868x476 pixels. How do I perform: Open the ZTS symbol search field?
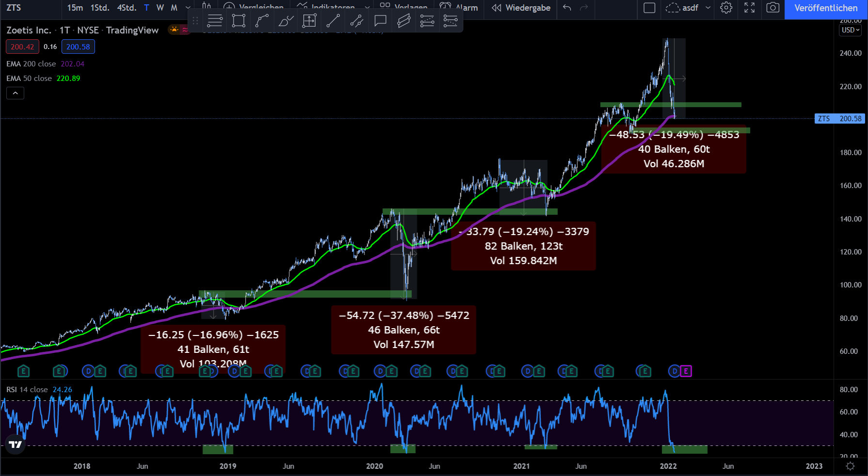[x=30, y=8]
